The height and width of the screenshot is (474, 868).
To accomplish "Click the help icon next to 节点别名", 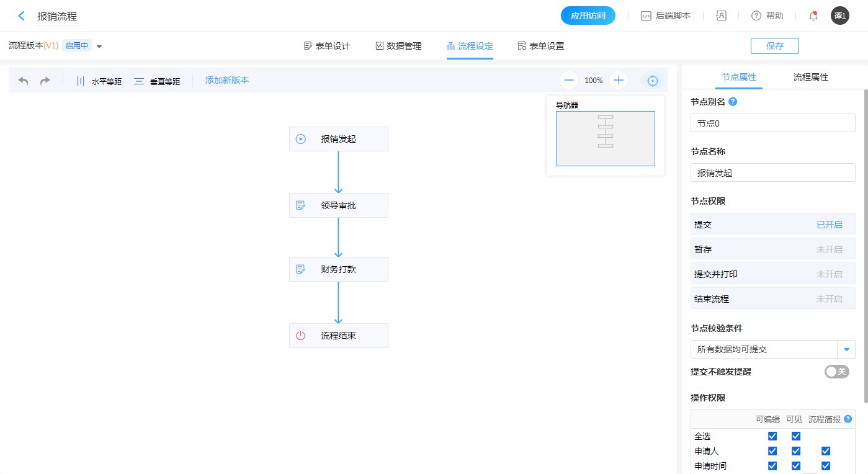I will (733, 102).
